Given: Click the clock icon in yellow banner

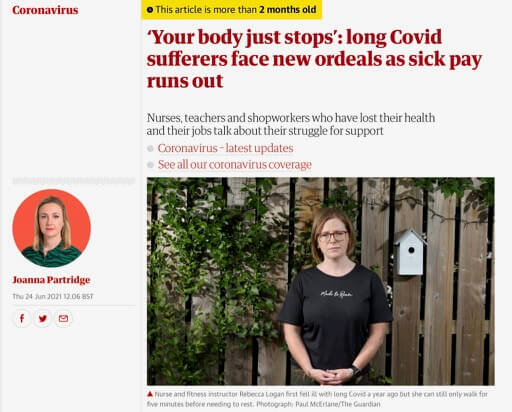Looking at the screenshot, I should [x=150, y=10].
